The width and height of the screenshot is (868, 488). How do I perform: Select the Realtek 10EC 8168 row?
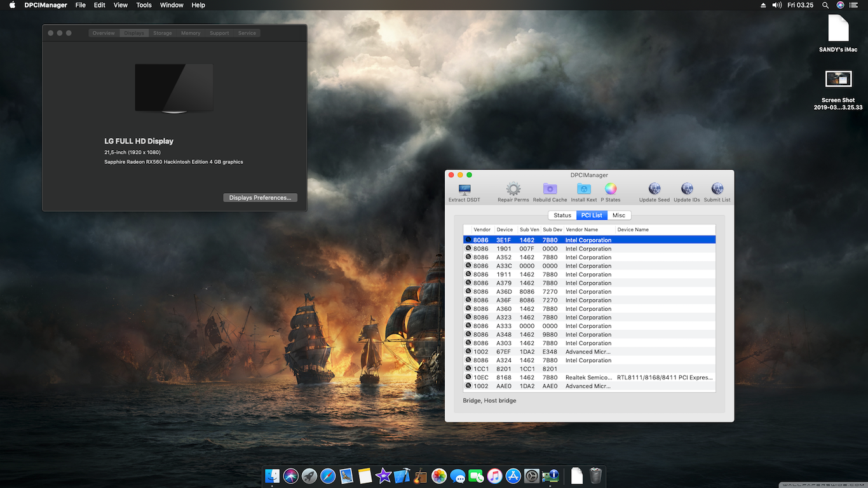pos(589,377)
